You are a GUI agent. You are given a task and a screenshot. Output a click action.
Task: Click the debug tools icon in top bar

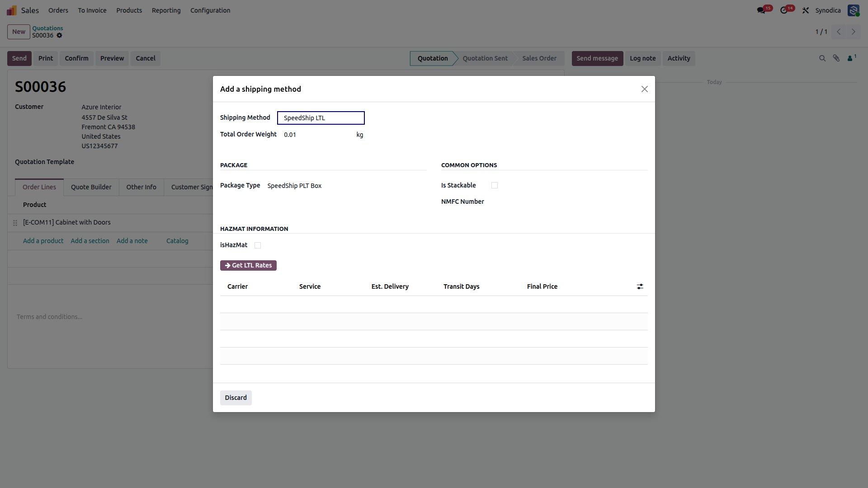click(x=806, y=10)
